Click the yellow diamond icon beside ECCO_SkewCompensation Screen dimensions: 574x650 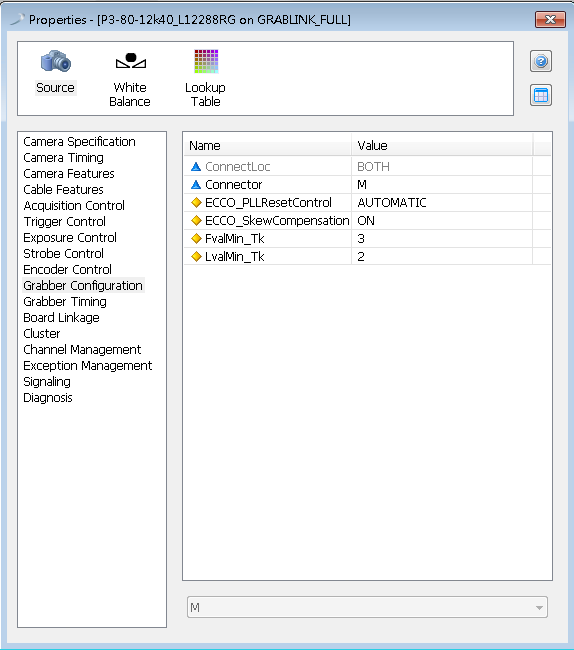coord(196,221)
